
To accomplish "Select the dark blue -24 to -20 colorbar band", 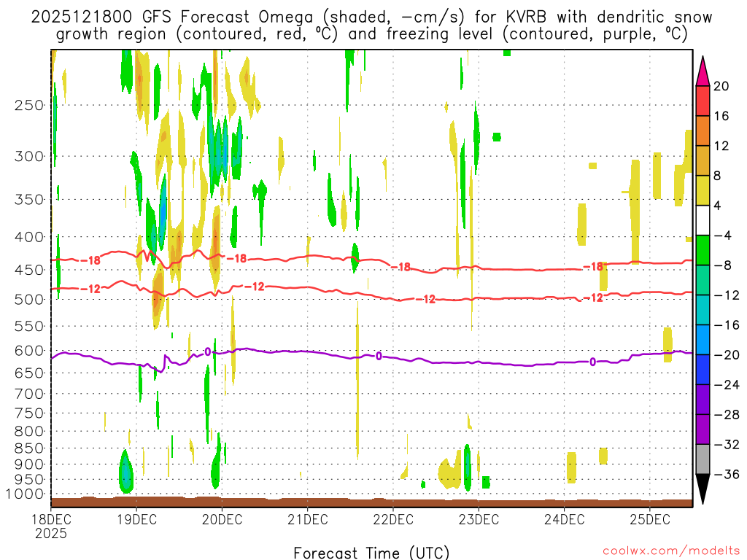I will [703, 370].
